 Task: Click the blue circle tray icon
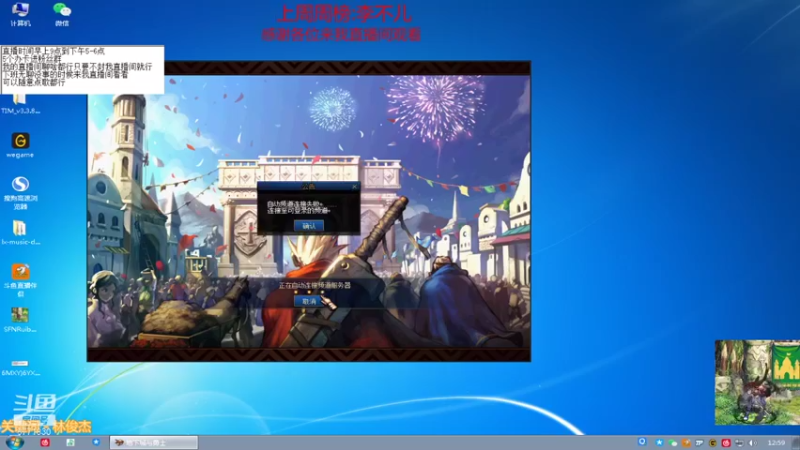click(642, 442)
